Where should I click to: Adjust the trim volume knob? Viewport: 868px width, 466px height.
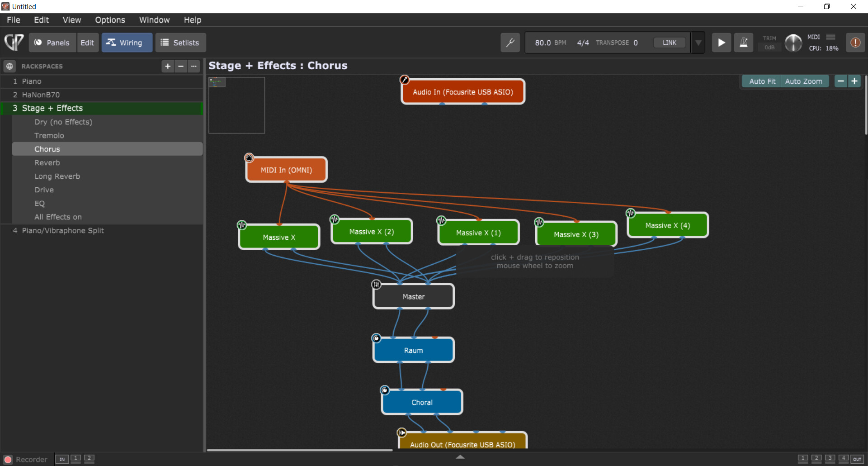(793, 43)
